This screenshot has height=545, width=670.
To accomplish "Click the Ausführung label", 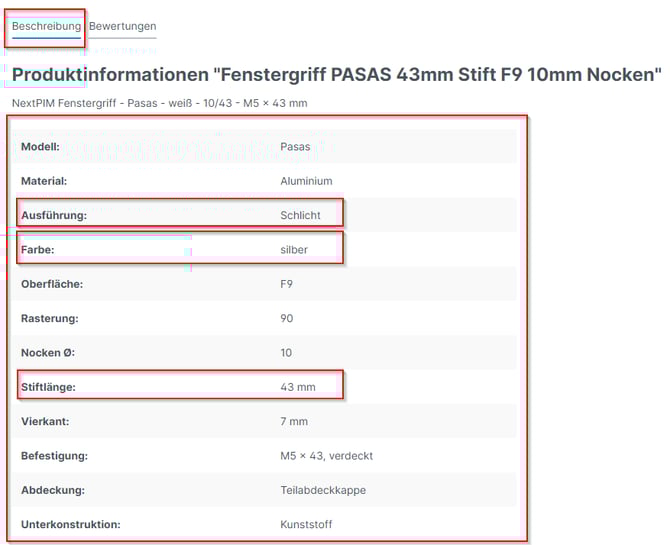I will click(54, 215).
